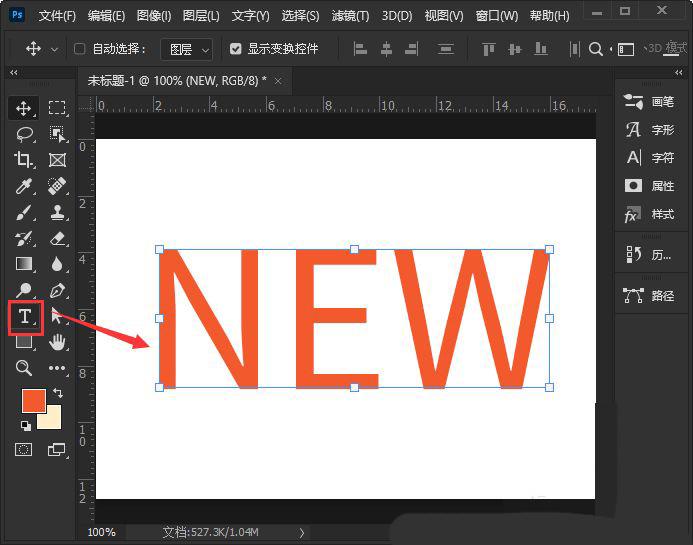Pick the Eyedropper tool
Screen dimensions: 693x545
point(23,186)
